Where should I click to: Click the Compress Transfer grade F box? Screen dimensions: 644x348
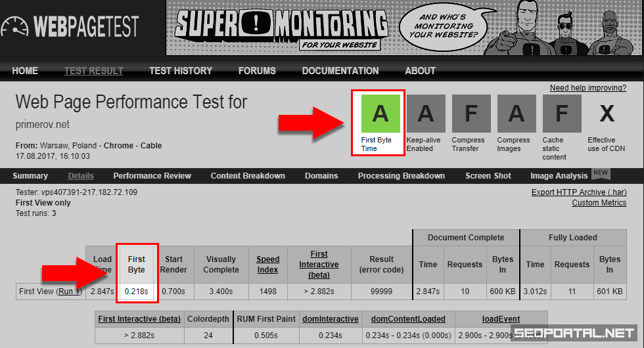coord(471,114)
